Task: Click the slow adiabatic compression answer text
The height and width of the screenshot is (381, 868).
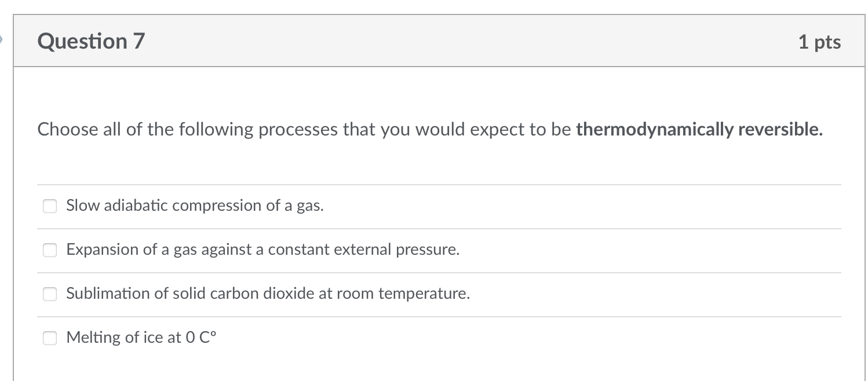Action: [195, 206]
